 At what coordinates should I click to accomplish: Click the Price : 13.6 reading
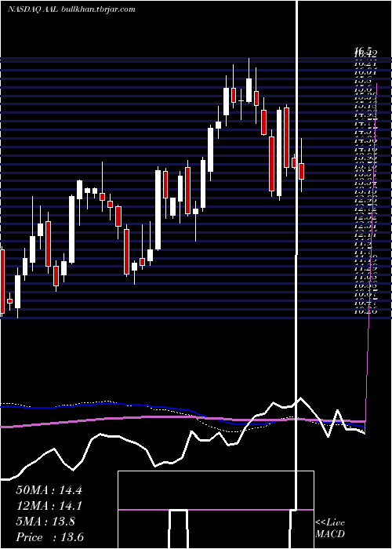click(49, 537)
